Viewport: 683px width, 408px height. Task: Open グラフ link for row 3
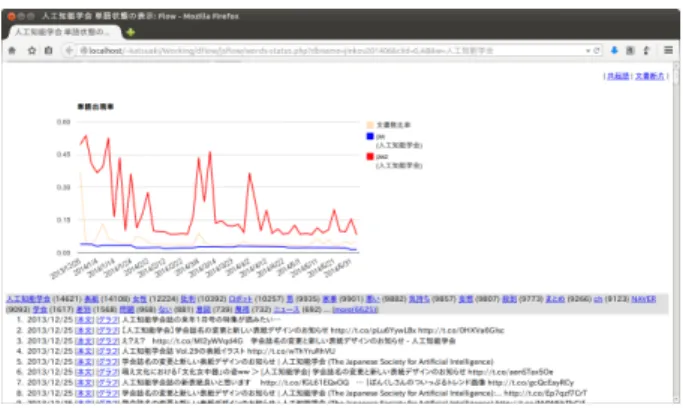click(108, 341)
